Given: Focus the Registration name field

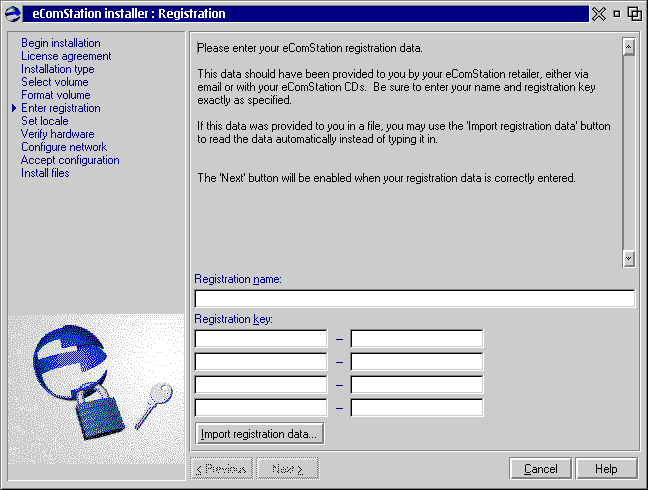Looking at the screenshot, I should pos(415,298).
